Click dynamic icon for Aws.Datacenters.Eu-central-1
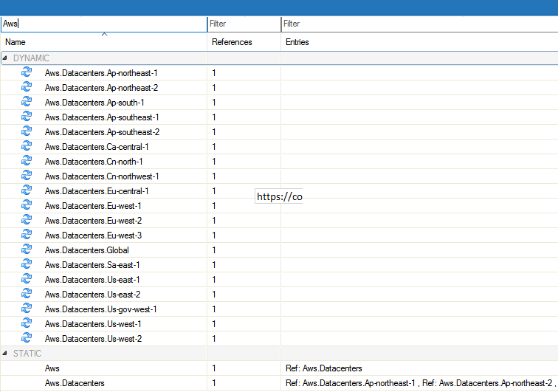 (x=27, y=190)
